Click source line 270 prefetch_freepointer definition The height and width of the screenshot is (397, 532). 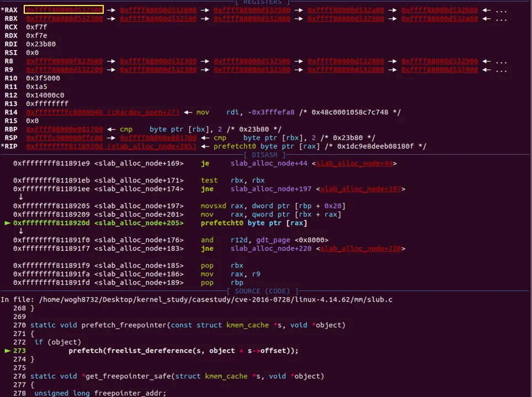(188, 325)
